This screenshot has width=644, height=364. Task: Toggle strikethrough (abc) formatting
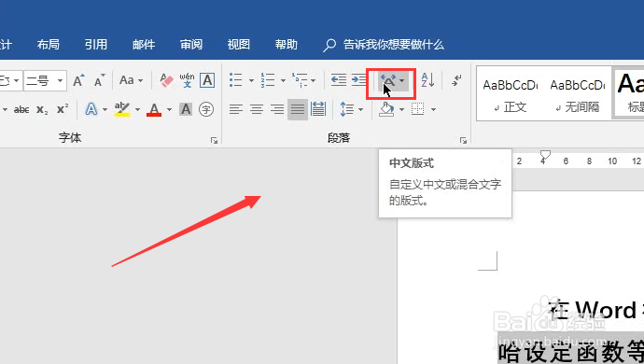tap(21, 110)
